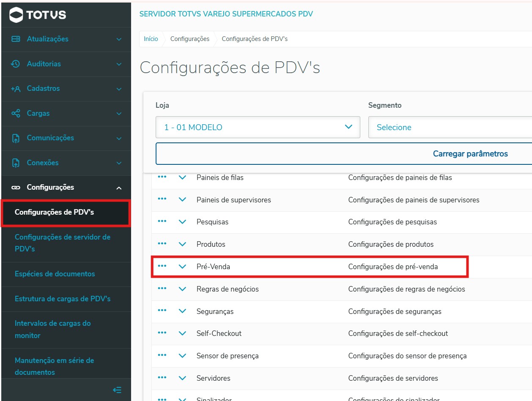This screenshot has width=532, height=401.
Task: Expand the Seguranças row
Action: coord(182,311)
